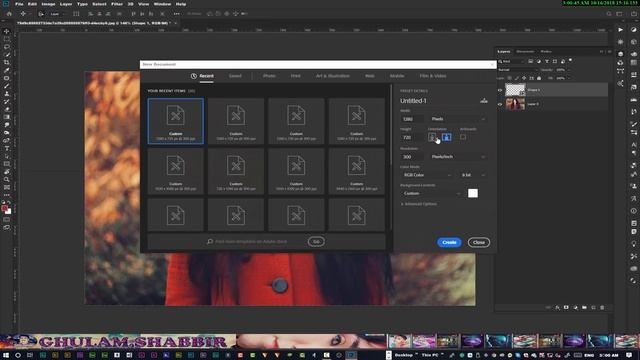The image size is (640, 360).
Task: Select the Lasso tool
Action: (7, 47)
